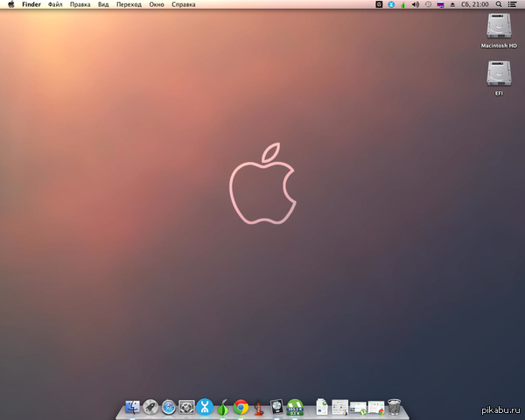Restore minimized window with uTorrent badge
Screen dimensions: 525x420
358,409
